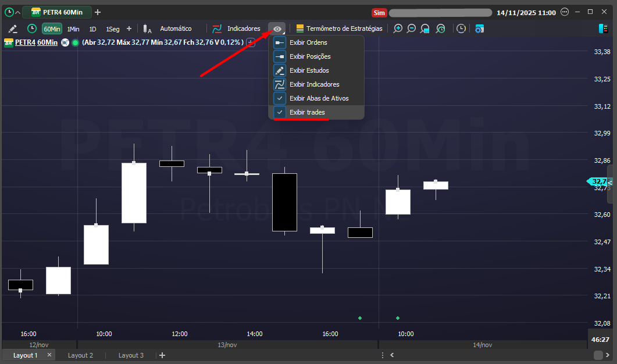Click the bottom scrollbar right arrow
The height and width of the screenshot is (364, 617).
tap(608, 355)
